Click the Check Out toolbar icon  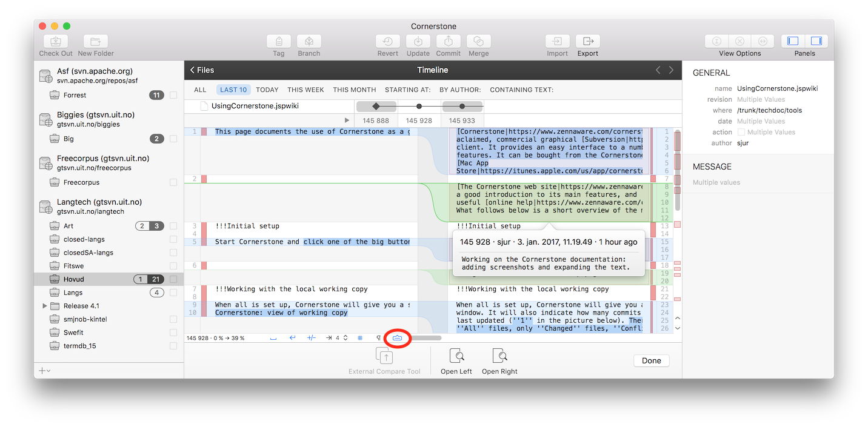[x=55, y=41]
